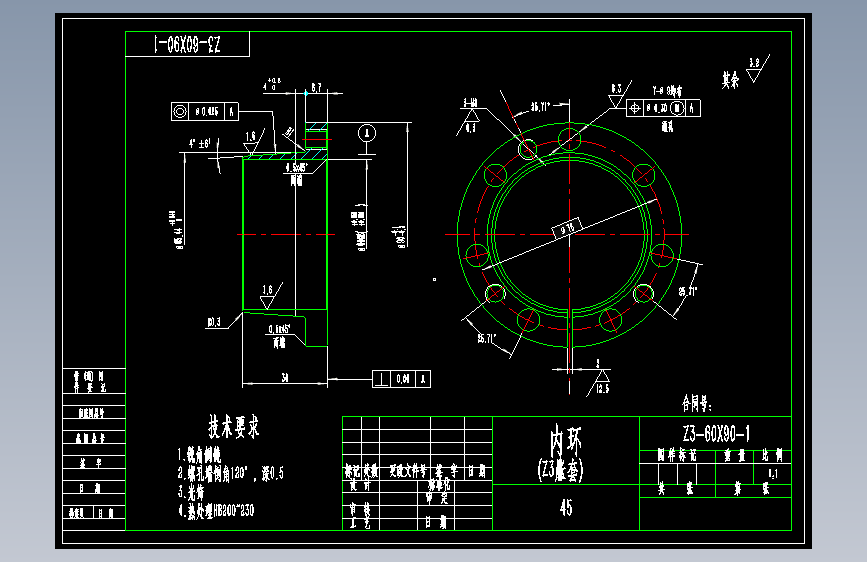Select the upper 1.6 roughness symbol
The height and width of the screenshot is (562, 867).
(x=253, y=142)
